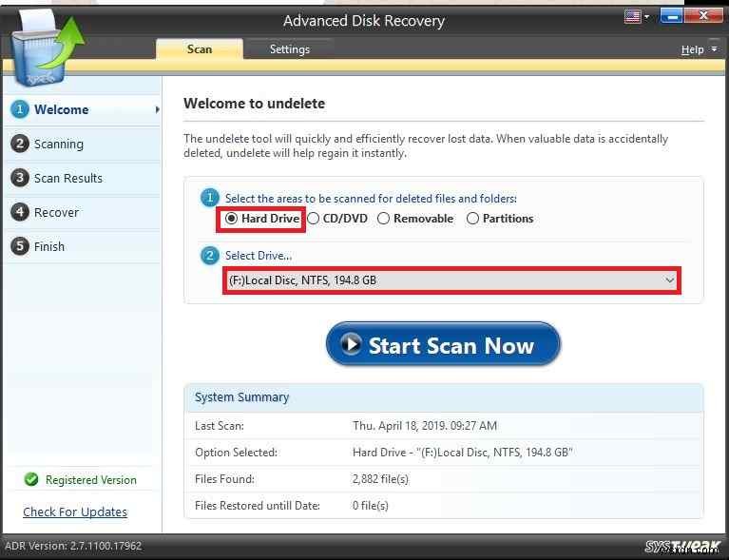This screenshot has height=560, width=729.
Task: Click the arrow beside Welcome step
Action: point(157,109)
